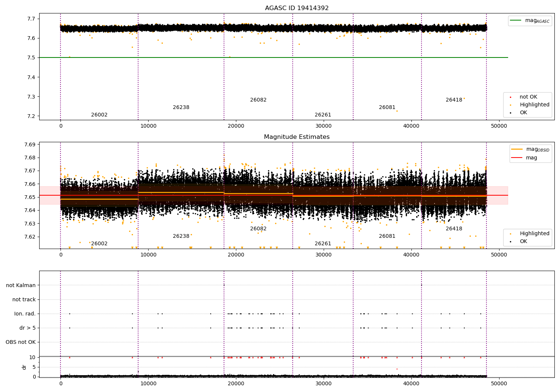
Task: Click the 'not Kalman' axis label
Action: tap(21, 286)
